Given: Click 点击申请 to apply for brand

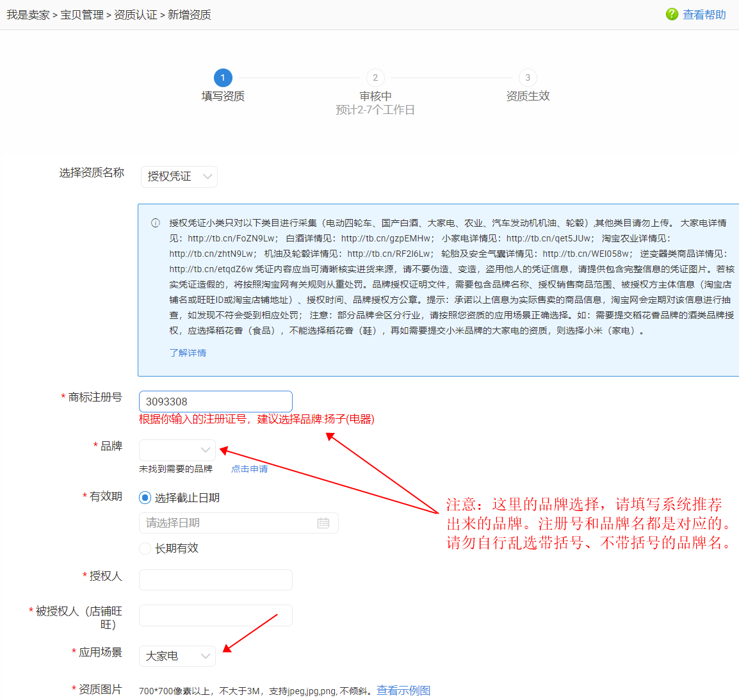Looking at the screenshot, I should point(249,469).
